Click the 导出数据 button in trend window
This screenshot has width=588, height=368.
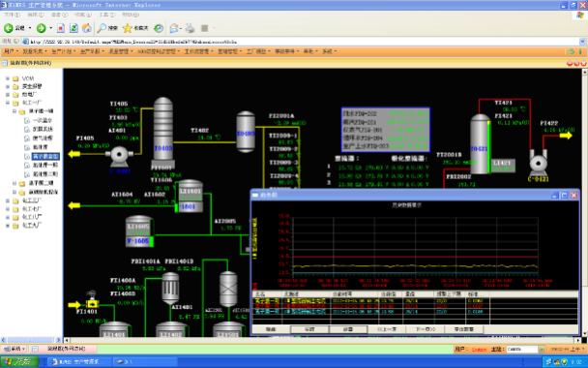pos(464,329)
